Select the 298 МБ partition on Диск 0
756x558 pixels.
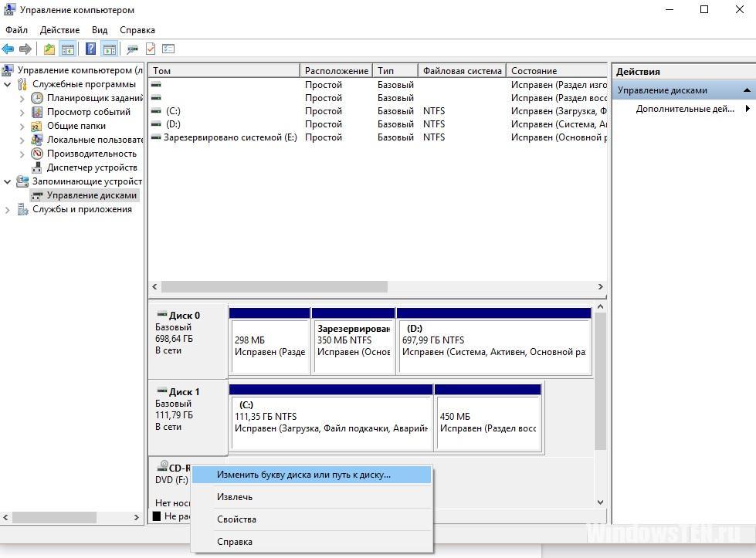pos(270,341)
